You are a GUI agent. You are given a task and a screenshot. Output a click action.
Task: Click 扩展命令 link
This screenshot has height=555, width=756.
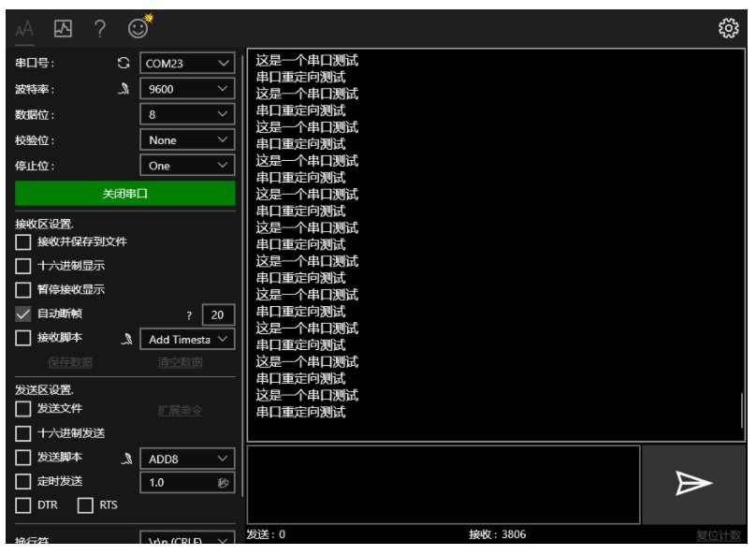pos(181,410)
